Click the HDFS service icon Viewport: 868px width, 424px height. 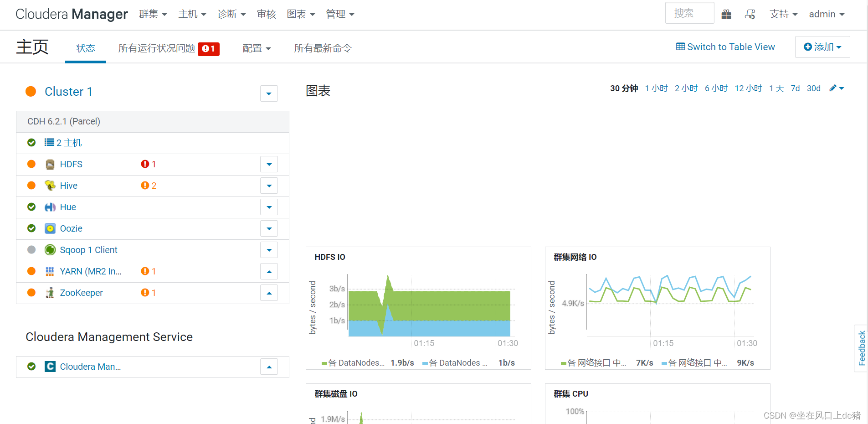[50, 164]
